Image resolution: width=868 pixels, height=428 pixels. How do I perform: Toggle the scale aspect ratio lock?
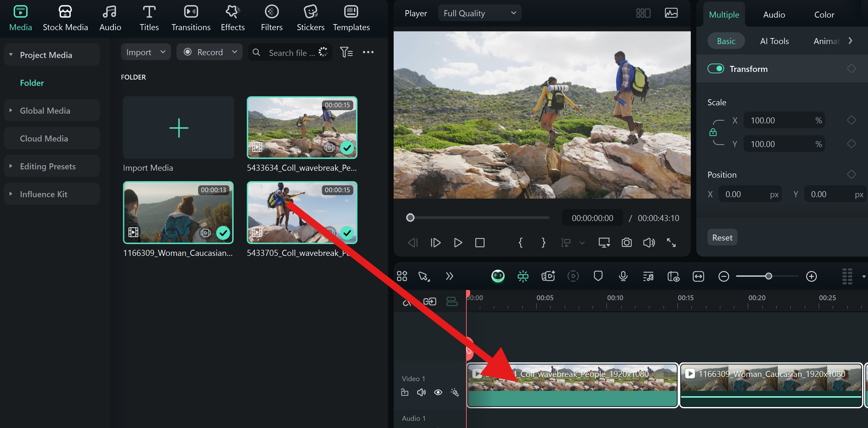pyautogui.click(x=713, y=132)
